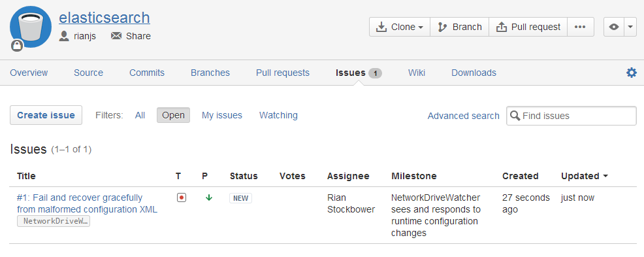This screenshot has height=257, width=644.
Task: Filter issues by Watching
Action: point(278,115)
